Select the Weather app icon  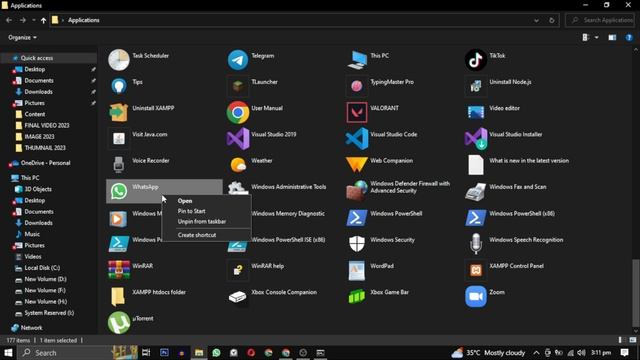pyautogui.click(x=238, y=165)
